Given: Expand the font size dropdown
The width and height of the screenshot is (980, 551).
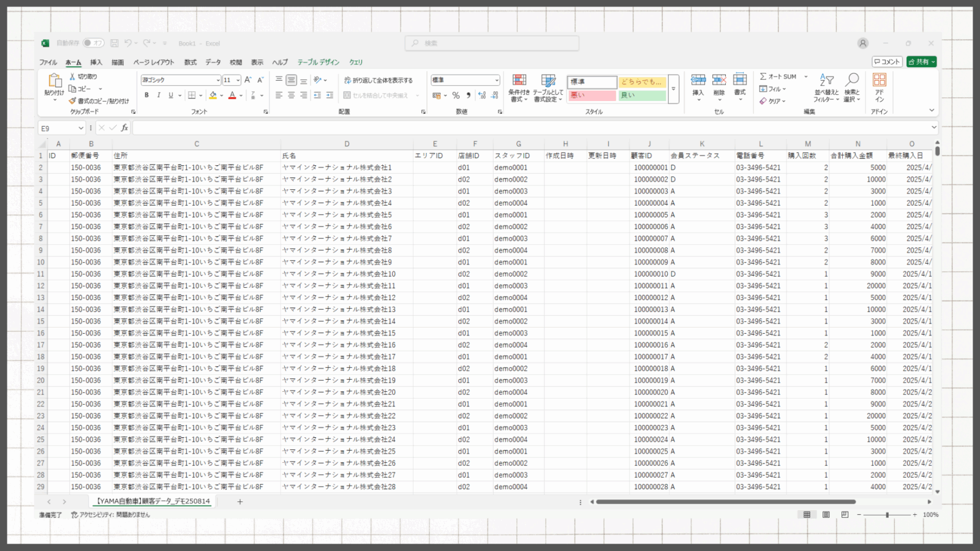Looking at the screenshot, I should (238, 80).
